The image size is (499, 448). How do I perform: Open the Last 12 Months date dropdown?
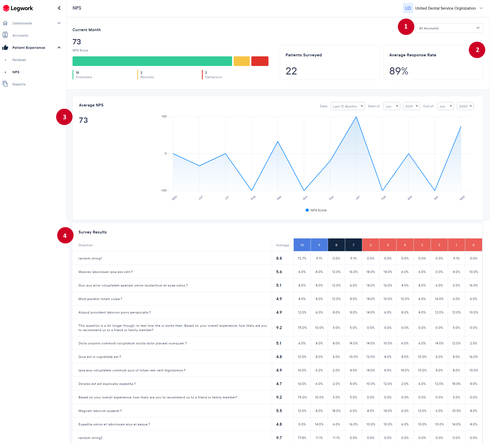pos(348,106)
